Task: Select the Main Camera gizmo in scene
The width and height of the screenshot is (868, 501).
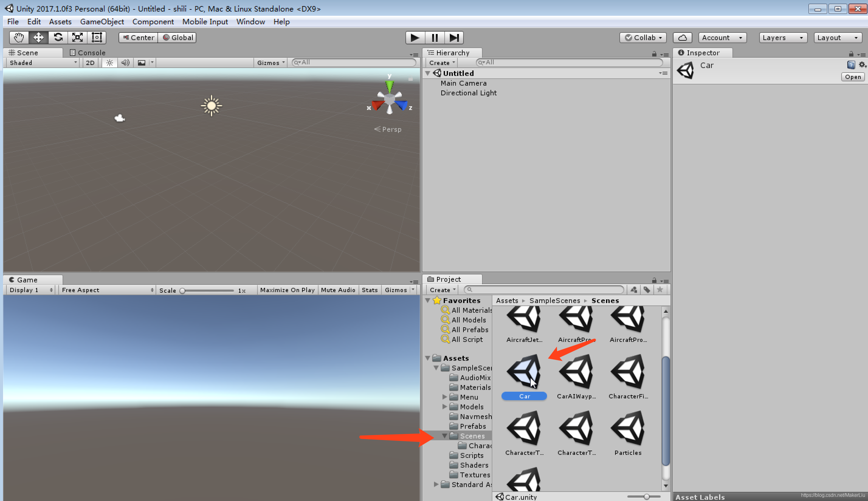Action: [120, 118]
